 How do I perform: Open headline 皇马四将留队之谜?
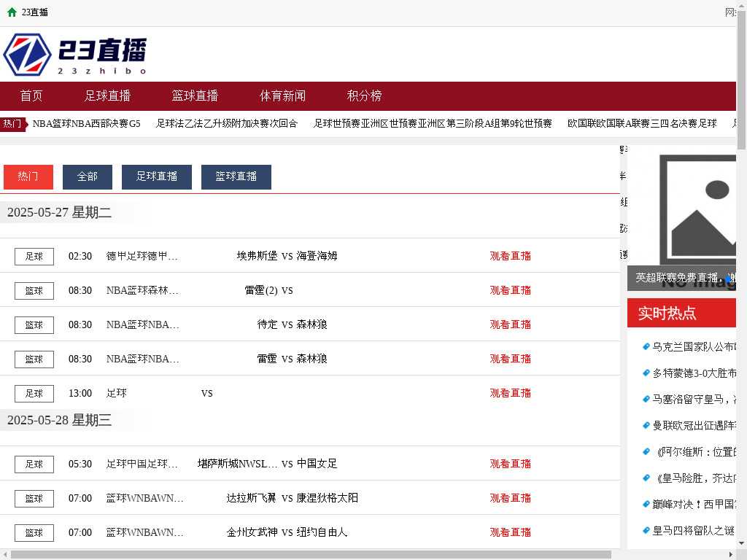pyautogui.click(x=694, y=530)
